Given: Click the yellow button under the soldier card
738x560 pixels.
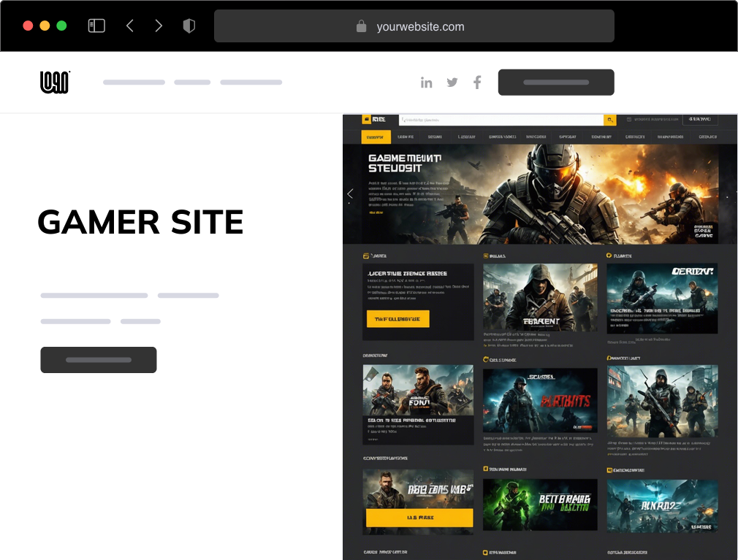Looking at the screenshot, I should tap(418, 518).
